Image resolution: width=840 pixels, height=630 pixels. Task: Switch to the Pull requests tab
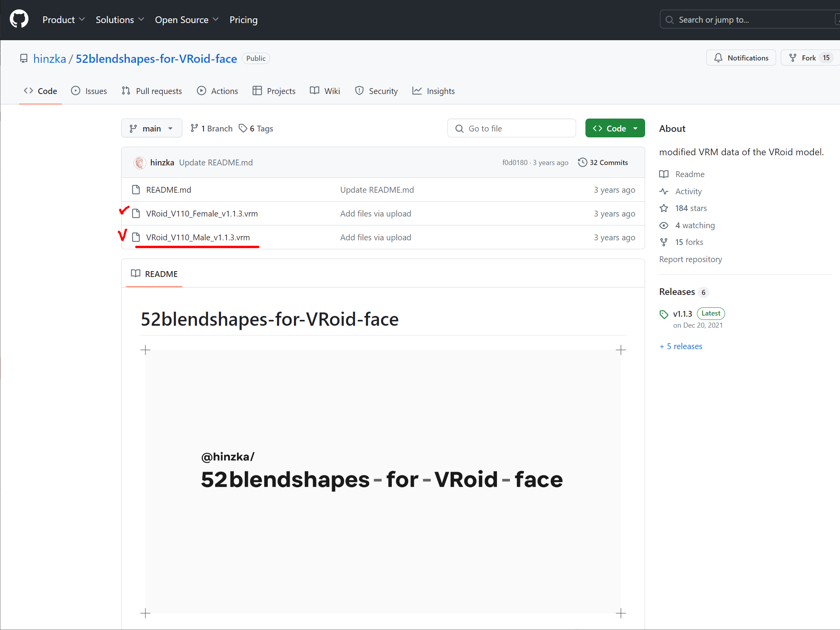click(152, 91)
